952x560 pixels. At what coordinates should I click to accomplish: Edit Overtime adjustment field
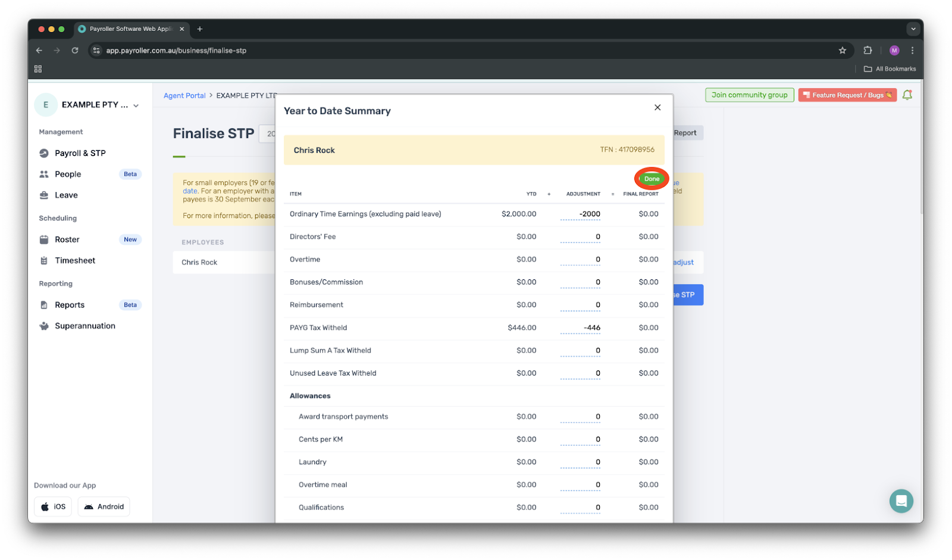[x=580, y=259]
